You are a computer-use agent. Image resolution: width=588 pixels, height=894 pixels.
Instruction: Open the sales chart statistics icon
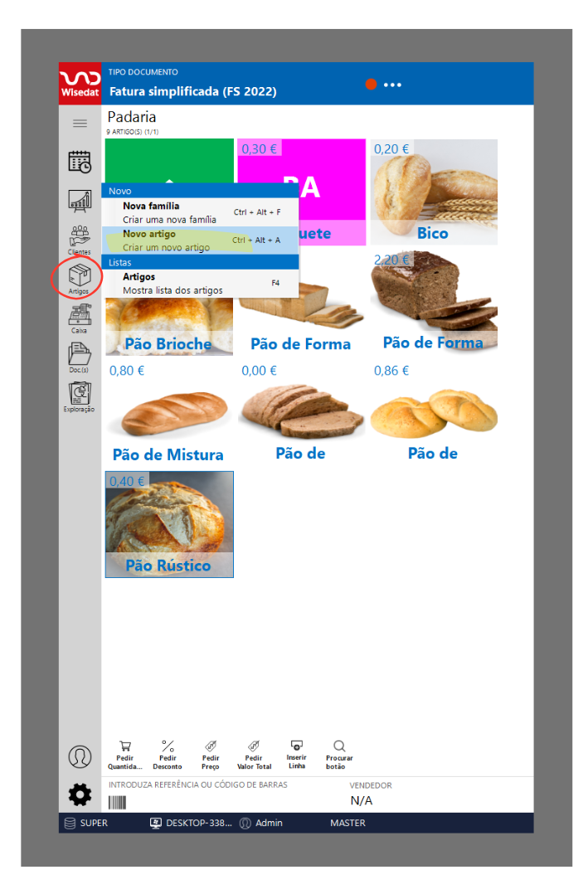[x=80, y=201]
